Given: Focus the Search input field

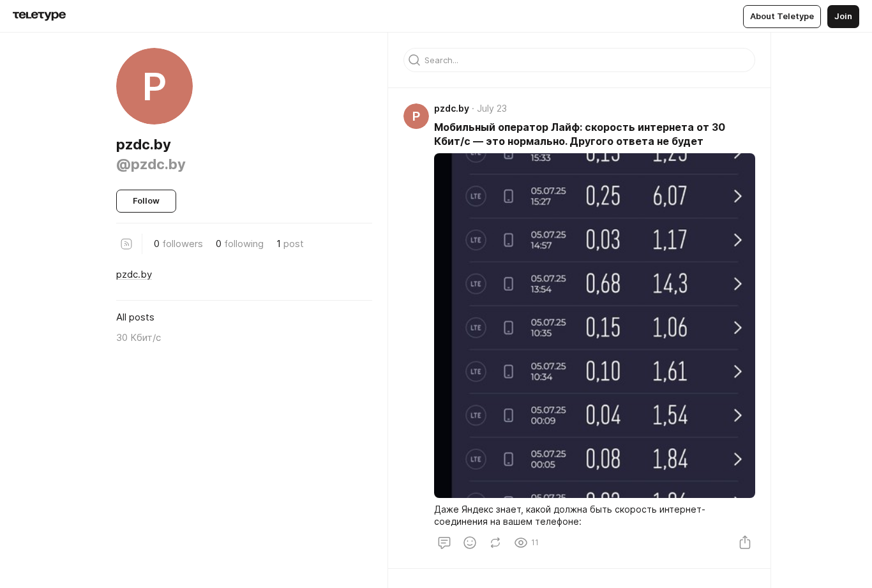Looking at the screenshot, I should point(580,60).
